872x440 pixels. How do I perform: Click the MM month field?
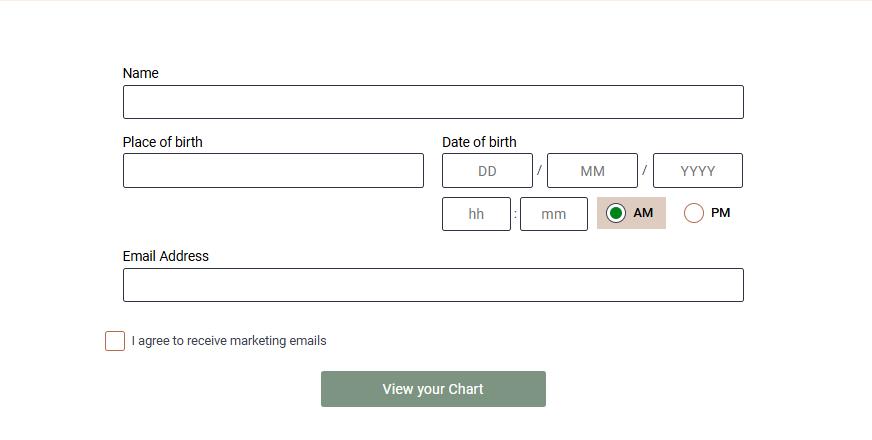592,171
